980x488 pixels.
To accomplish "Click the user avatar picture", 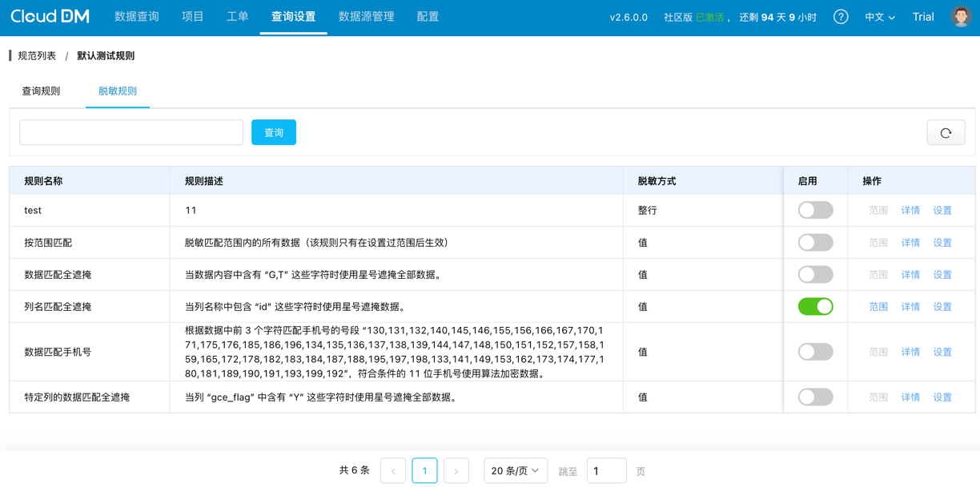I will tap(960, 17).
